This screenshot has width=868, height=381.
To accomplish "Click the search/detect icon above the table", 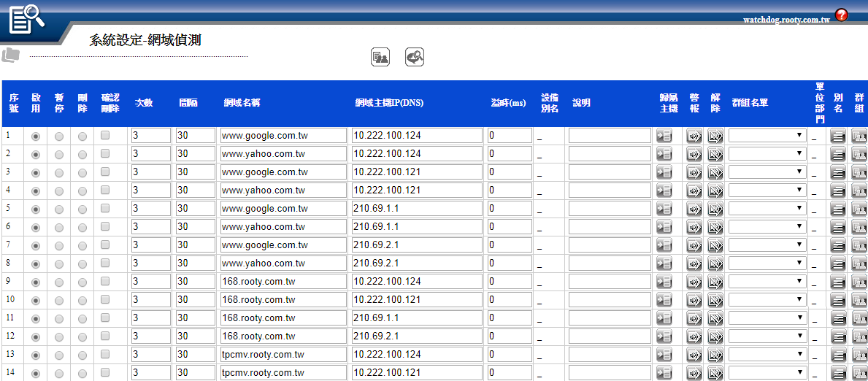I will pos(415,57).
